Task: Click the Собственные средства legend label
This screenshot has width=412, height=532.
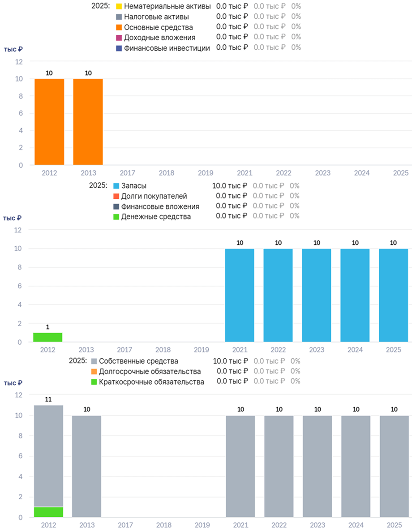Action: tap(138, 361)
